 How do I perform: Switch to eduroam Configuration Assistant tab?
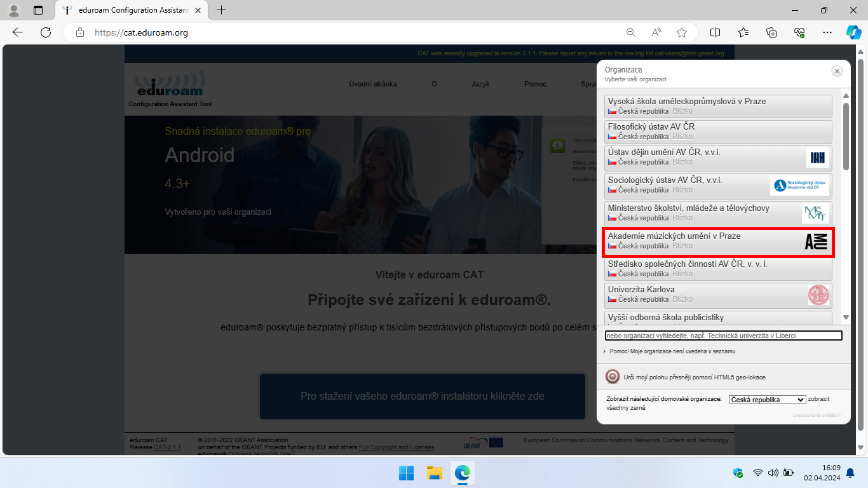132,10
